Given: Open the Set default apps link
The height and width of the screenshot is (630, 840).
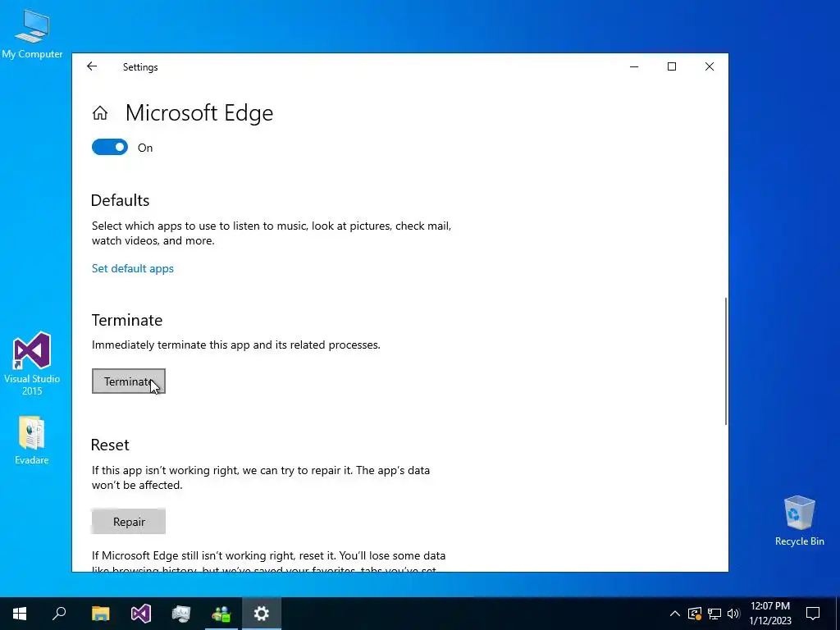Looking at the screenshot, I should (x=132, y=268).
